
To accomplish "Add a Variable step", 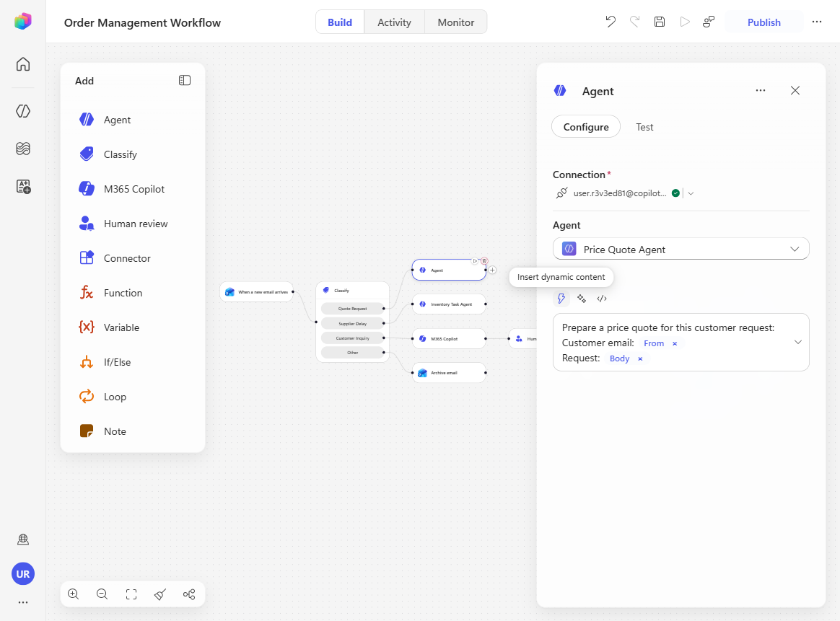I will pyautogui.click(x=133, y=327).
